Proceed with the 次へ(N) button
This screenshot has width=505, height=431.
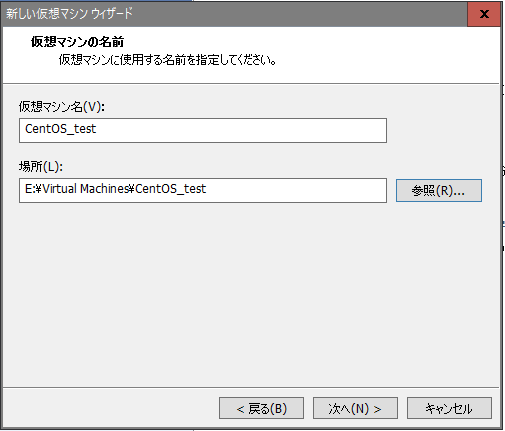point(355,408)
